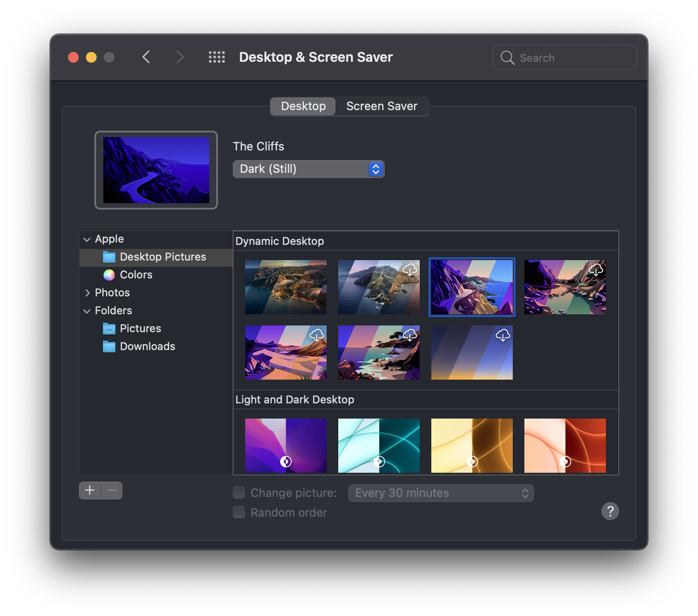Choose the purple Monterey wallpaper thumbnail
This screenshot has height=616, width=698.
286,445
